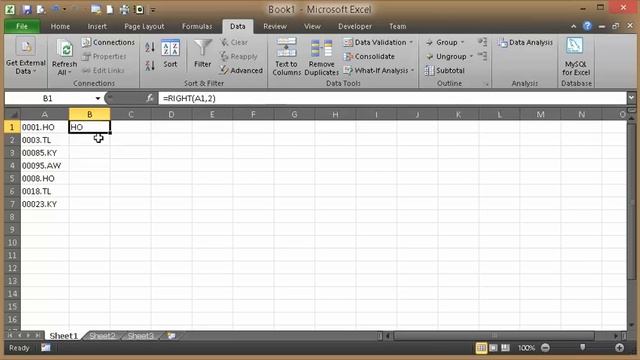640x360 pixels.
Task: Click the Show Detail outline icon
Action: coord(482,42)
